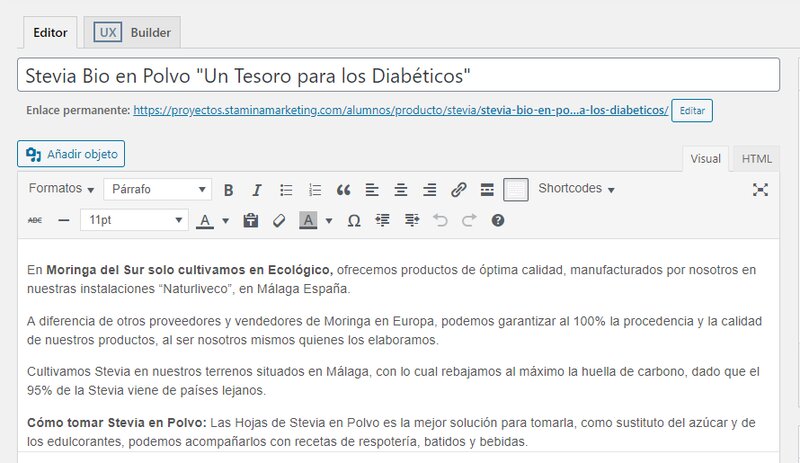Open the 11pt font size selector
The image size is (800, 463).
[134, 220]
